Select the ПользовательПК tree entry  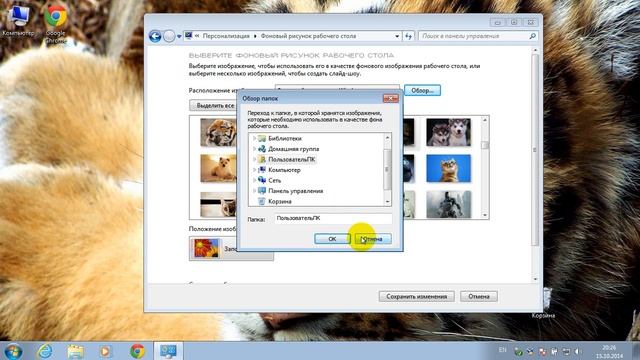click(x=291, y=160)
